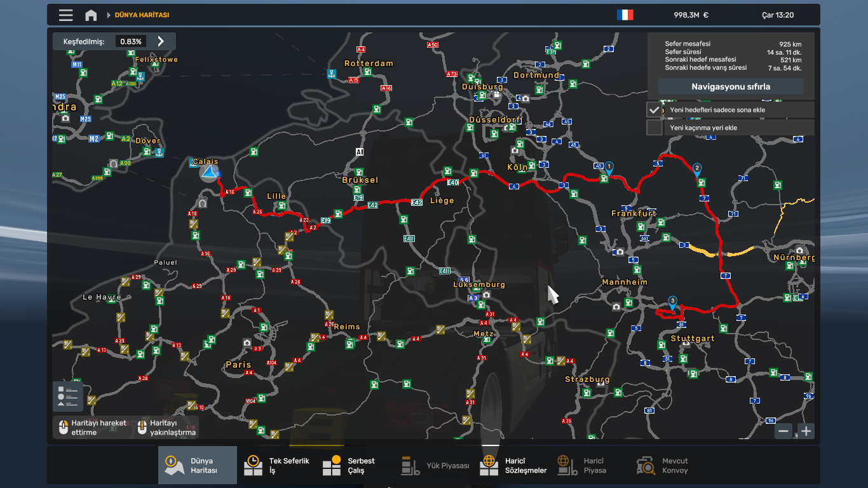
Task: Click the Mevcut Konvoy truck search icon
Action: pos(646,466)
